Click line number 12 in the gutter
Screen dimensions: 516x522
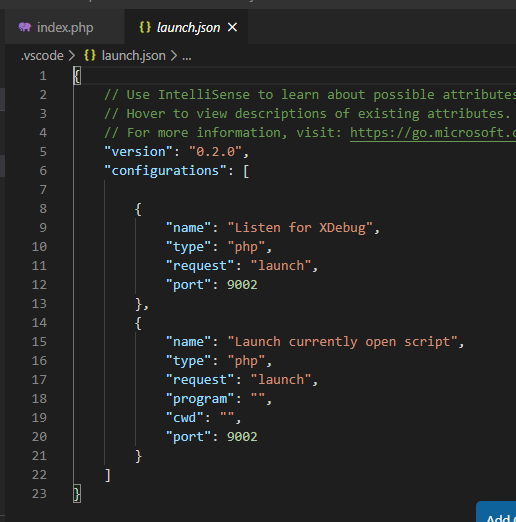click(39, 285)
